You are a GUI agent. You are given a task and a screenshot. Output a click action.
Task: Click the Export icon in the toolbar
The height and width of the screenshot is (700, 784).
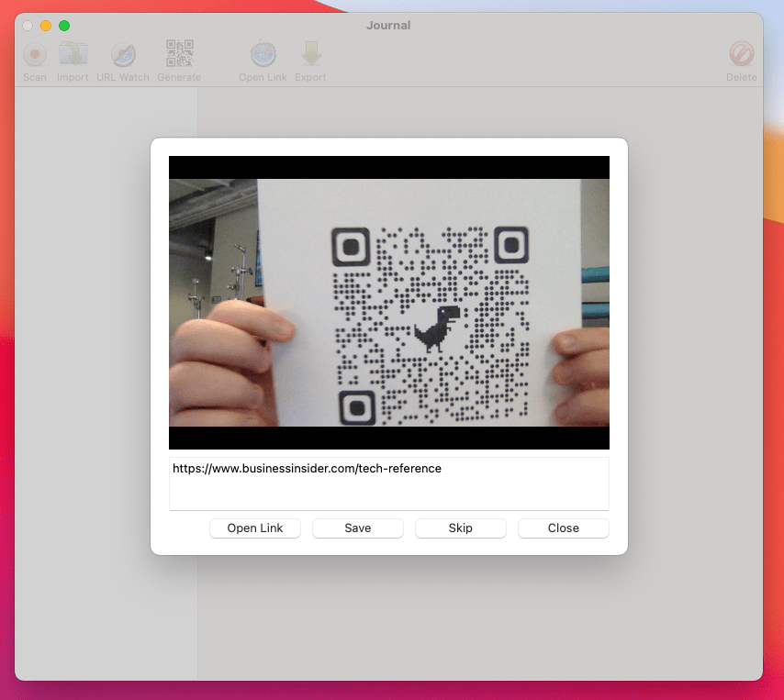point(310,55)
